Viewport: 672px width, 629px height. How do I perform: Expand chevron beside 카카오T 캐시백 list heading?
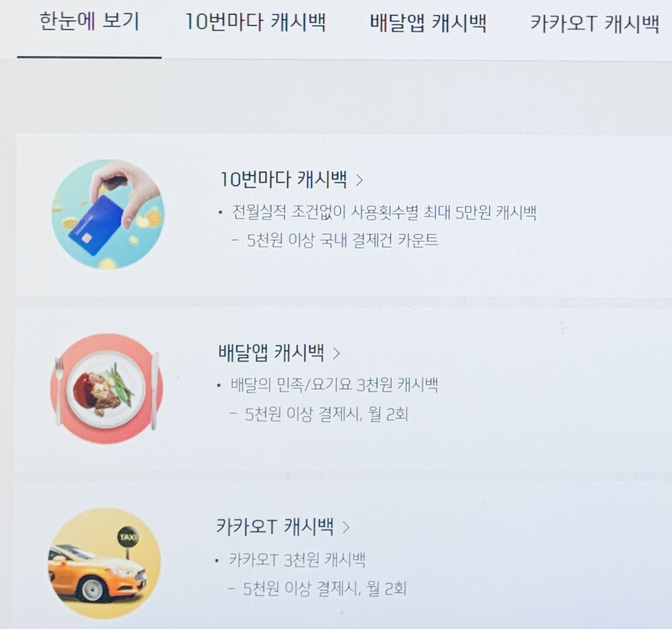(346, 527)
